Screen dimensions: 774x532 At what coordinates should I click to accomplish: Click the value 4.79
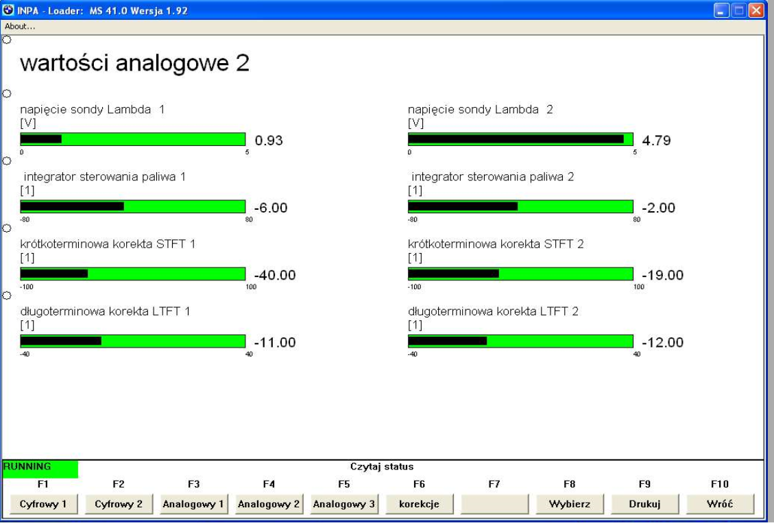point(656,141)
